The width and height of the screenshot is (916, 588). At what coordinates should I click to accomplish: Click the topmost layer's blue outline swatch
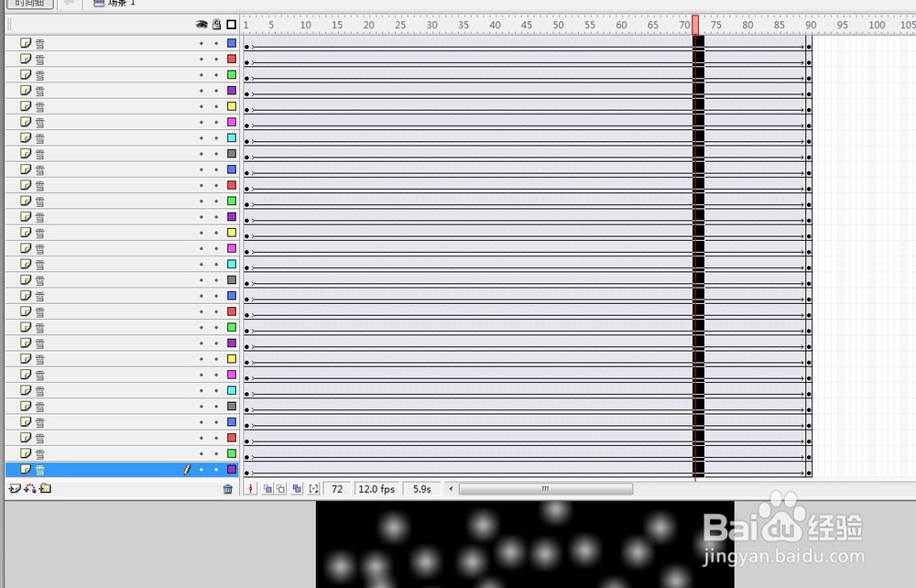point(232,43)
